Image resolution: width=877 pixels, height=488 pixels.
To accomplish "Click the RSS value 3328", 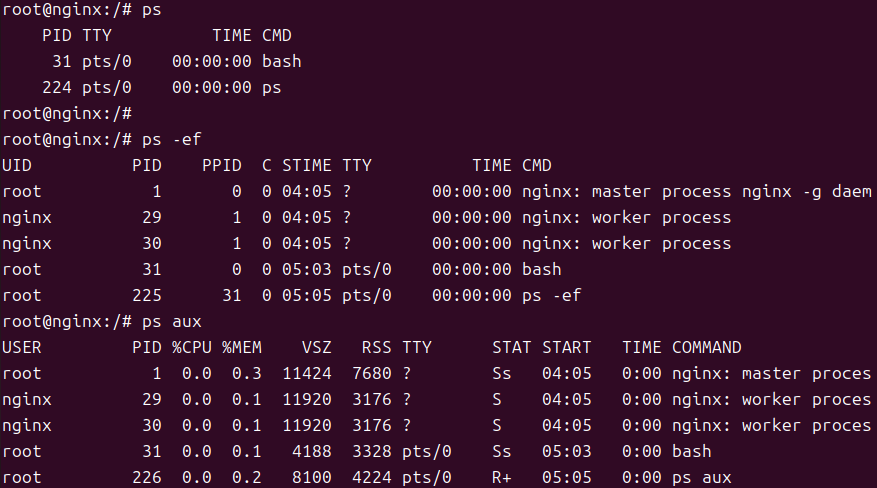I will [371, 452].
